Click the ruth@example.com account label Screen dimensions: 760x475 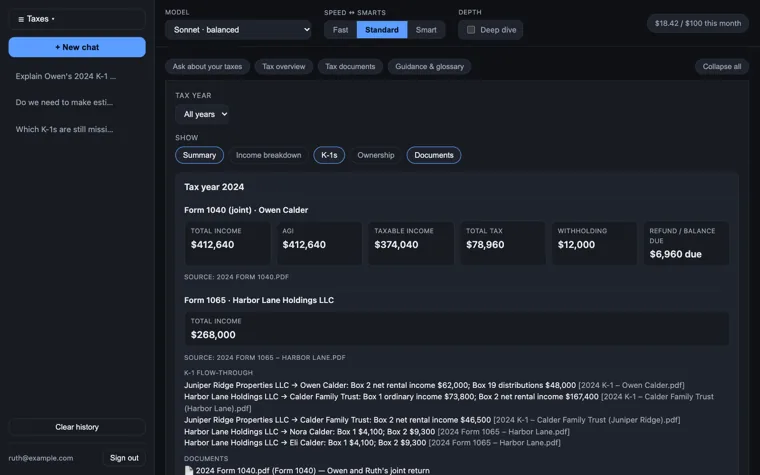pos(41,458)
